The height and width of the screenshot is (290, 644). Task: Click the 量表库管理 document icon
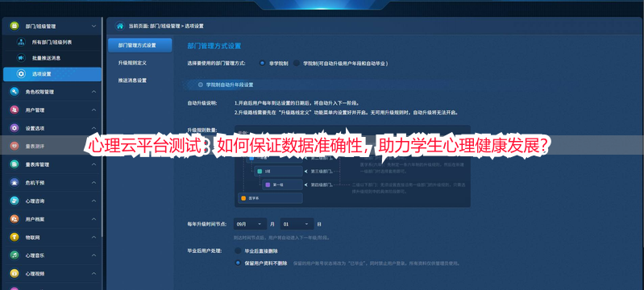(x=15, y=164)
